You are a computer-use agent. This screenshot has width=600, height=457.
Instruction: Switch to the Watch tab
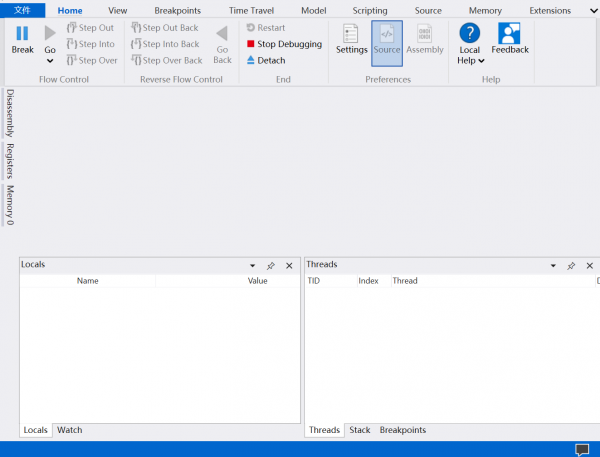[70, 430]
